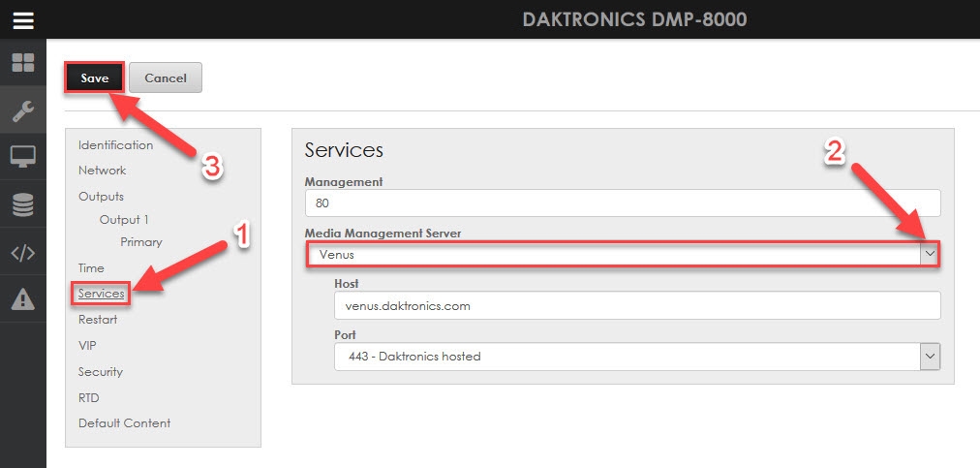Open the database storage icon
This screenshot has height=468, width=980.
click(22, 204)
